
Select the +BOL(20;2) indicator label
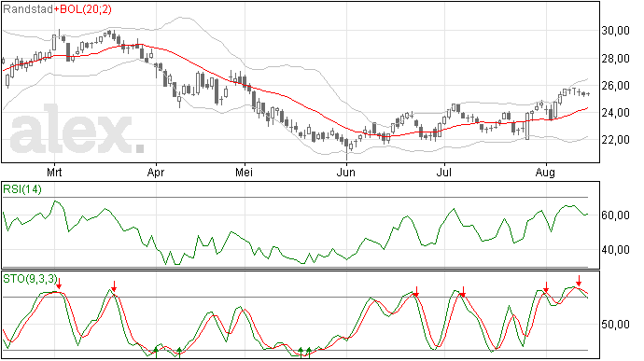(x=82, y=9)
